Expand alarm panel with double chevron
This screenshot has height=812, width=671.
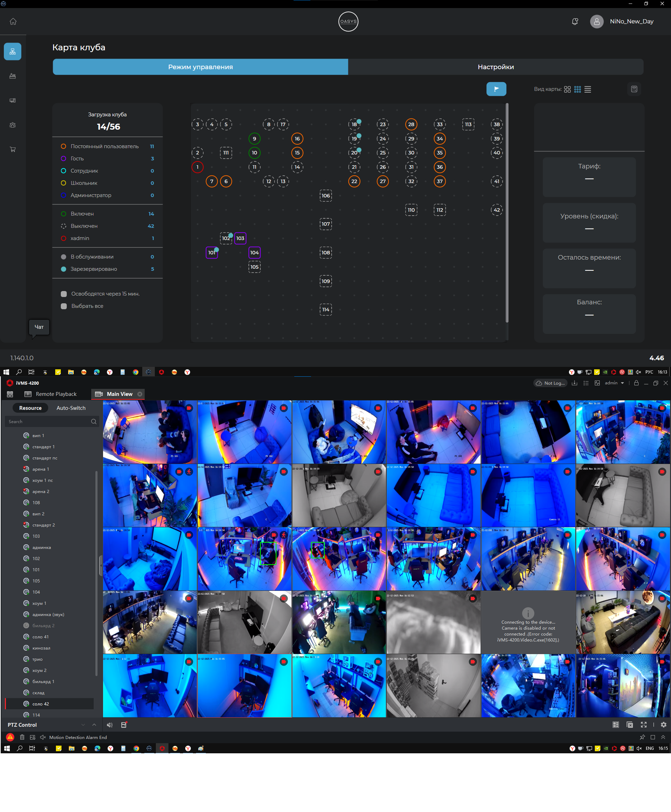(663, 737)
